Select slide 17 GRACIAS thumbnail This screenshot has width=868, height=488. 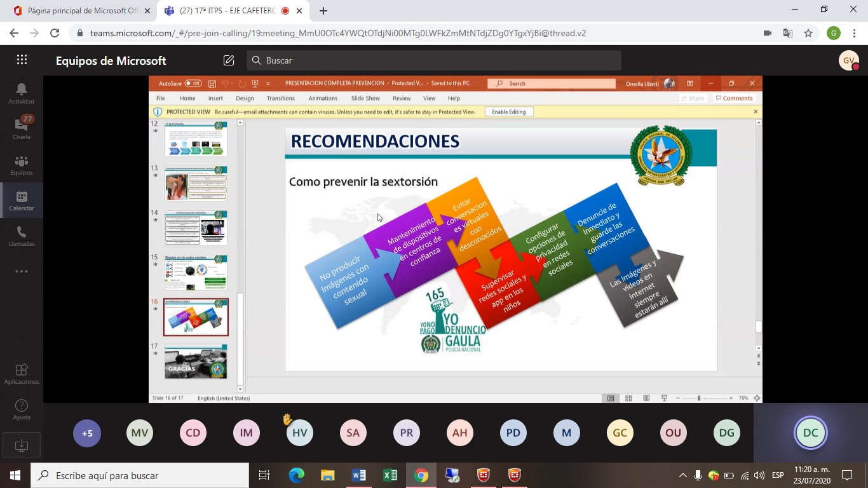coord(196,362)
